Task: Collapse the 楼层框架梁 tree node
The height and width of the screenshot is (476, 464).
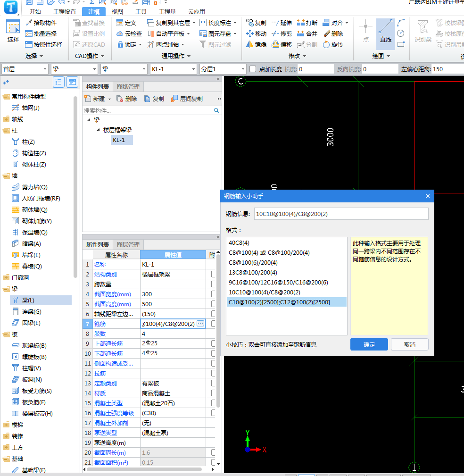Action: [x=98, y=130]
